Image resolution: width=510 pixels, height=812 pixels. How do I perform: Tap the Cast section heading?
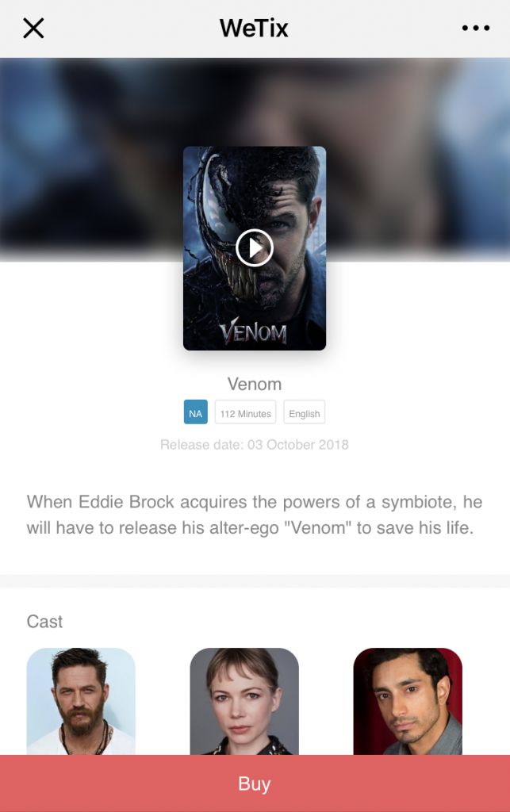tap(44, 622)
